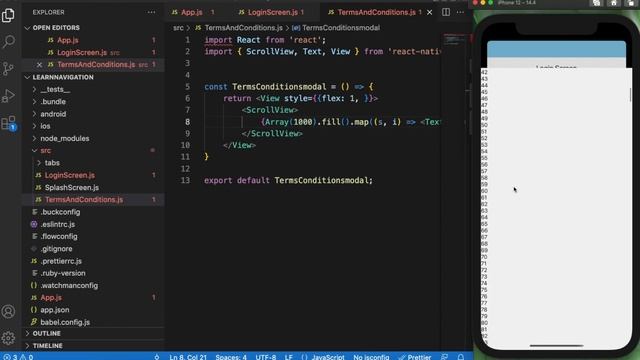Click the simulator Home button icon

(x=613, y=3)
